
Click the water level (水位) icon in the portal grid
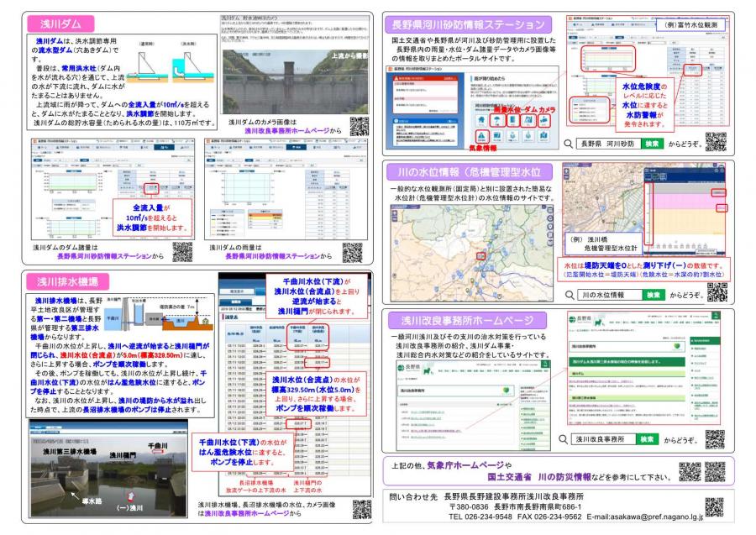pos(513,120)
